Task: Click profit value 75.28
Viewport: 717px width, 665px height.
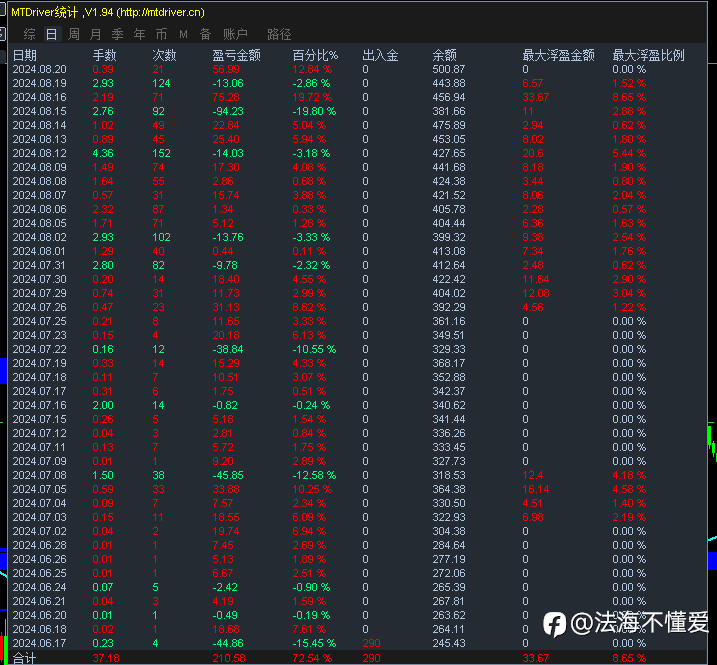Action: coord(226,97)
